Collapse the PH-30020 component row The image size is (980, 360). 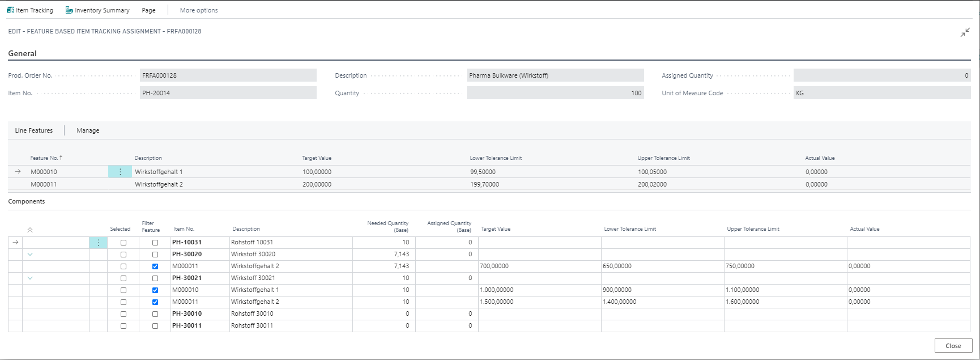(x=30, y=255)
